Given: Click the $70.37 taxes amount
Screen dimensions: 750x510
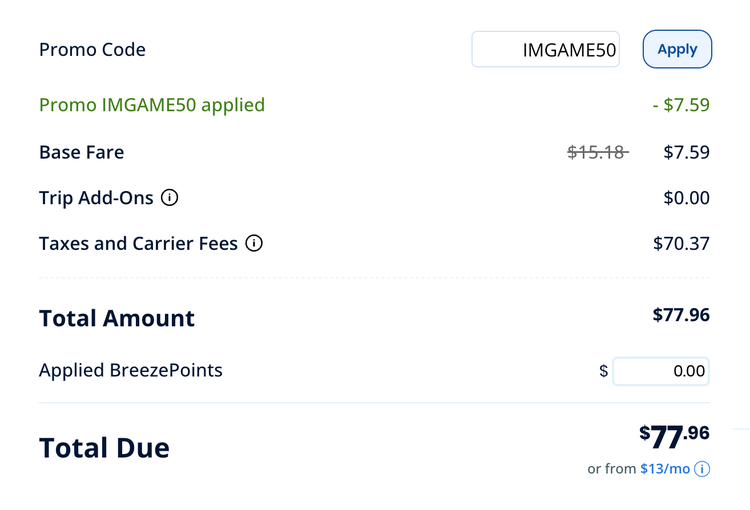Looking at the screenshot, I should click(681, 243).
